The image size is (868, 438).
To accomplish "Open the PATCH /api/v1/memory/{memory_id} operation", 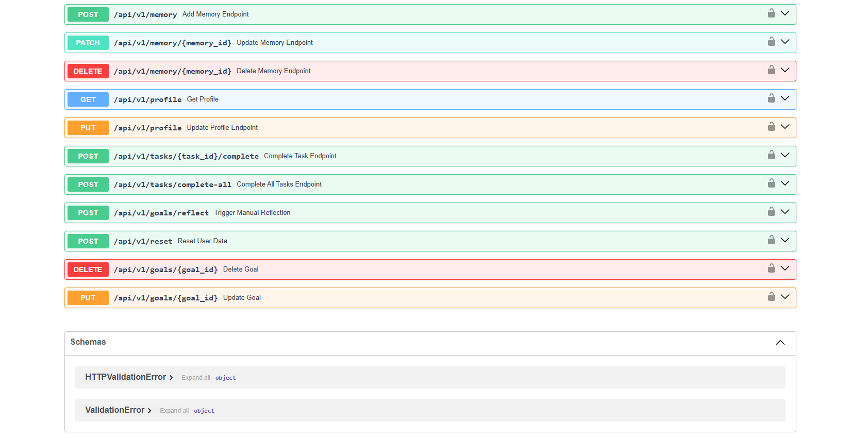I will 430,43.
